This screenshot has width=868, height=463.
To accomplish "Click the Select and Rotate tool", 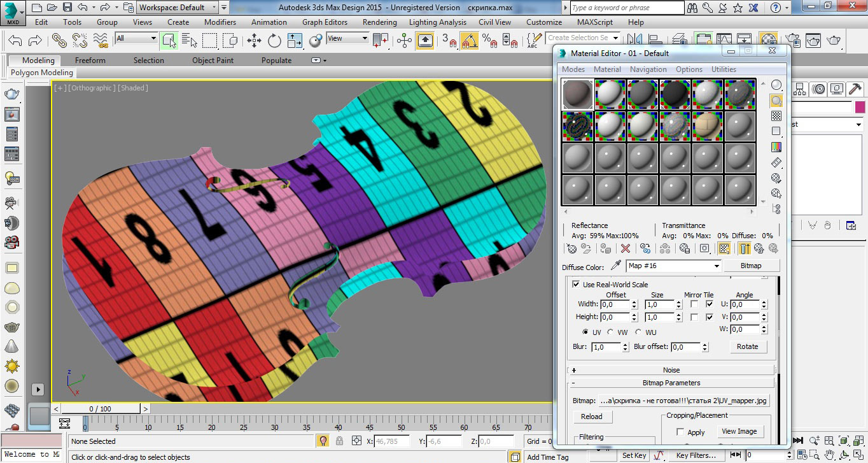I will coord(274,41).
